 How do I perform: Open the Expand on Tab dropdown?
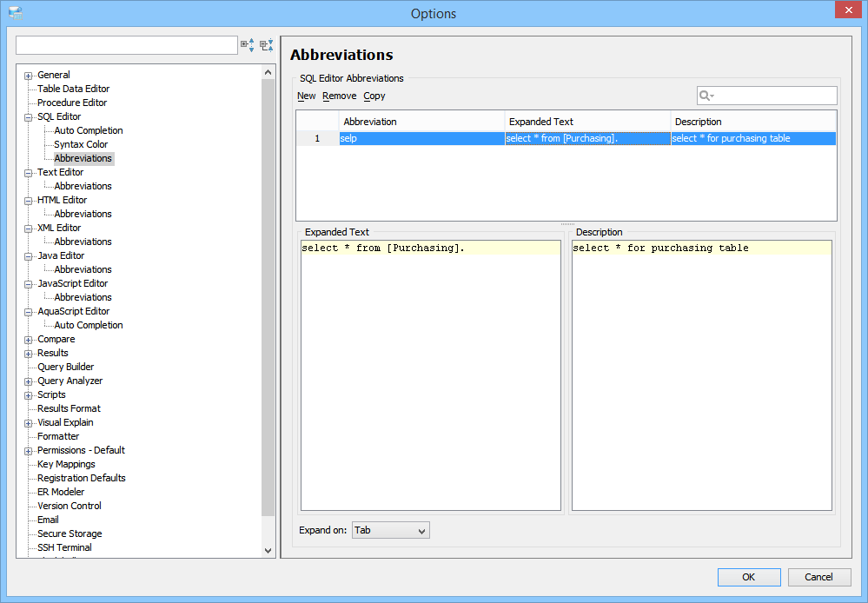pyautogui.click(x=391, y=531)
